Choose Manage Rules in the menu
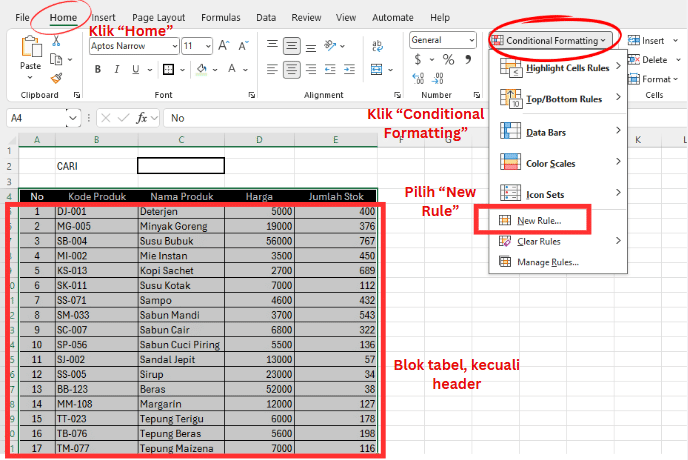Image resolution: width=688 pixels, height=460 pixels. [547, 262]
